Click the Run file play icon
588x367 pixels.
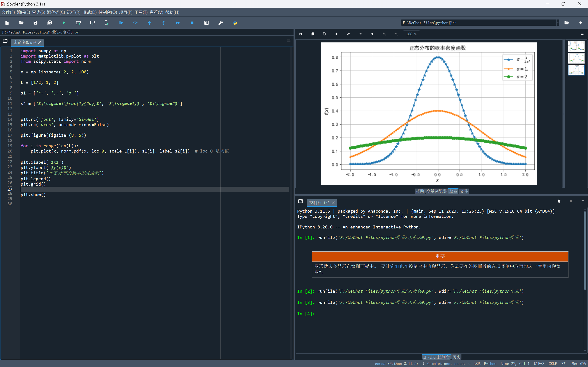(64, 23)
